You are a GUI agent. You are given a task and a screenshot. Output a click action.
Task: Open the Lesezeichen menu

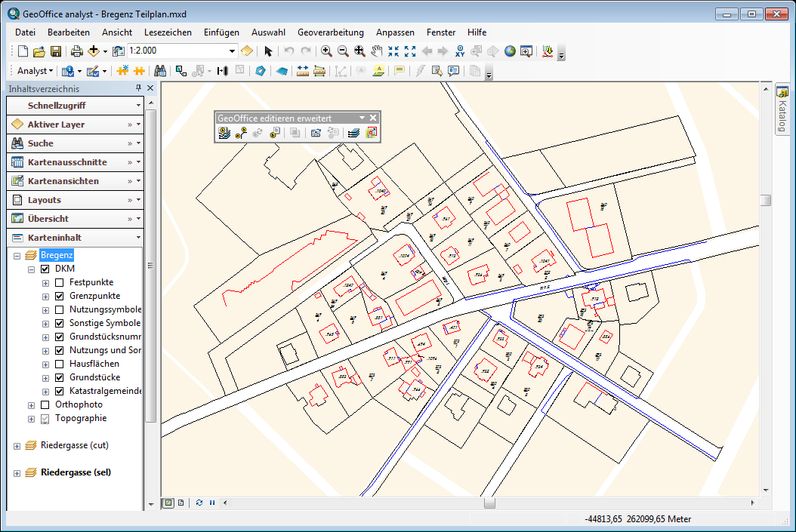pos(168,32)
